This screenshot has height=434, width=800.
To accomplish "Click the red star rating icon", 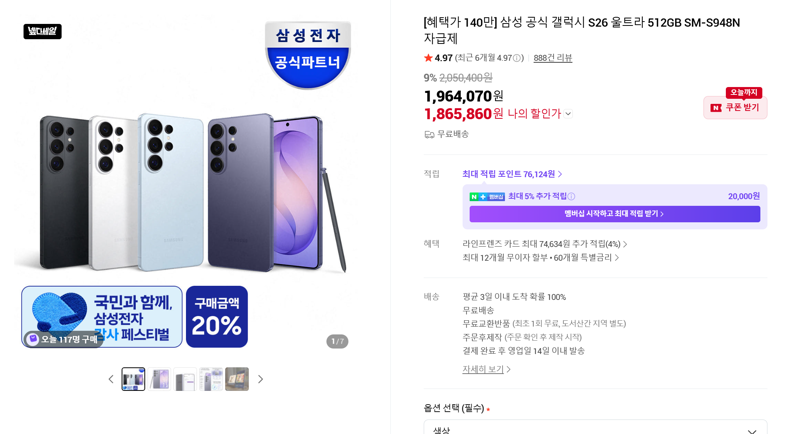I will click(428, 58).
